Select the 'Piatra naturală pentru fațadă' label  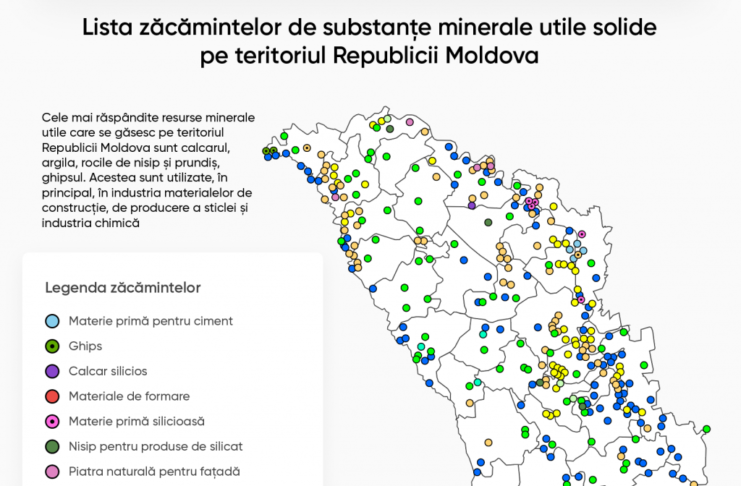click(x=154, y=471)
